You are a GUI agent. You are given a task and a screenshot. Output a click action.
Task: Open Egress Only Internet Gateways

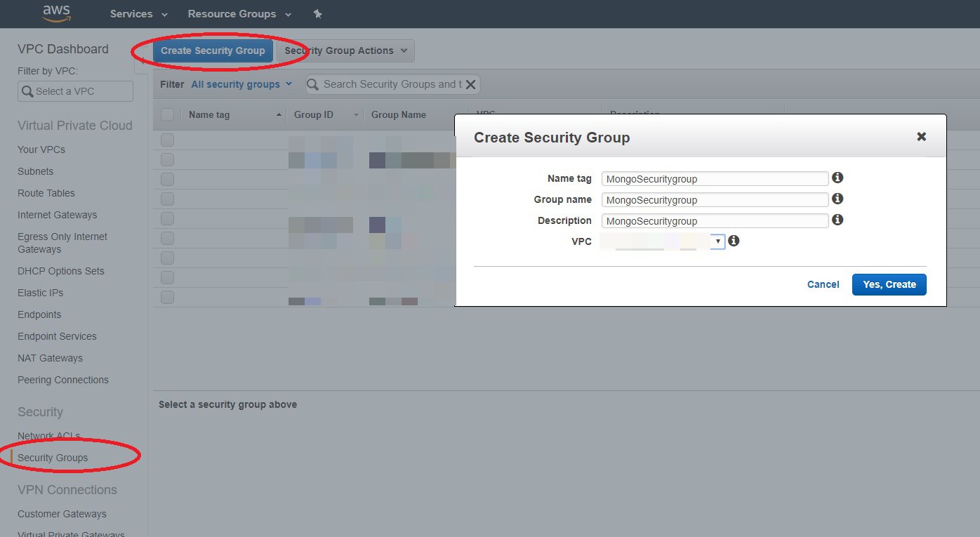tap(62, 243)
